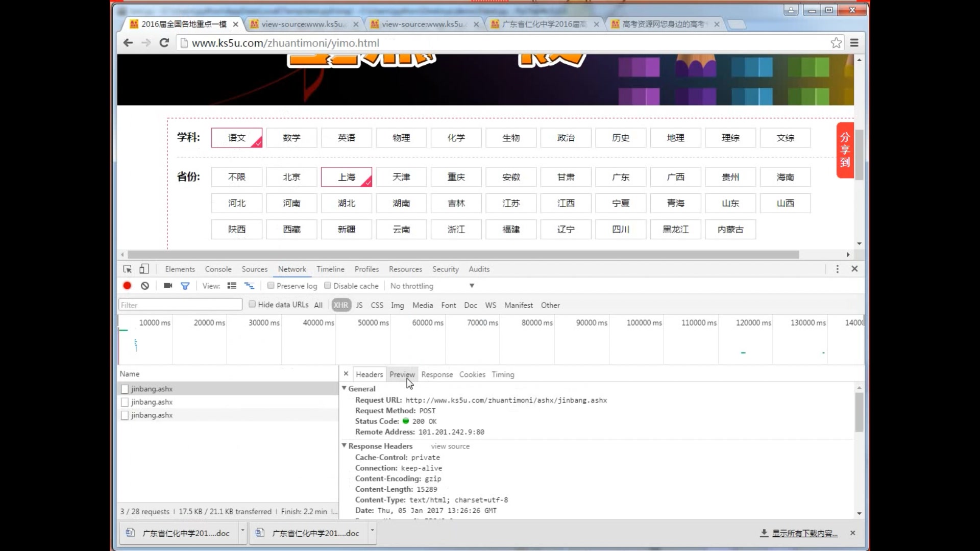
Task: Open the Console panel tab
Action: (x=218, y=269)
